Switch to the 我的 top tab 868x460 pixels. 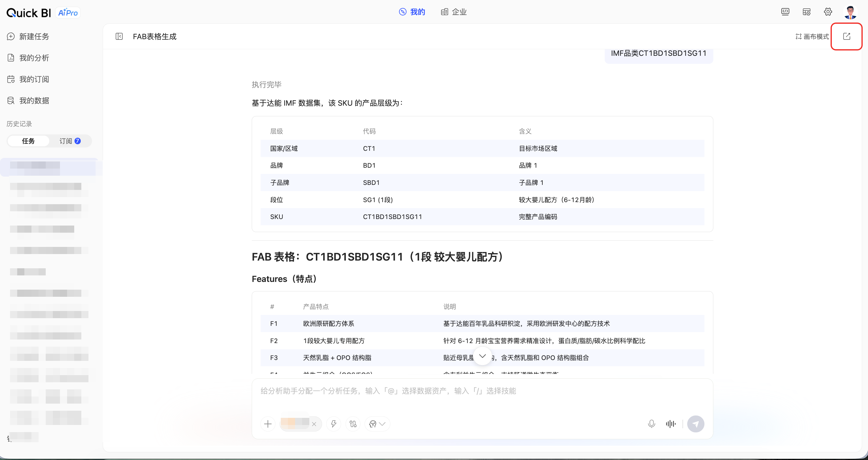click(x=412, y=12)
